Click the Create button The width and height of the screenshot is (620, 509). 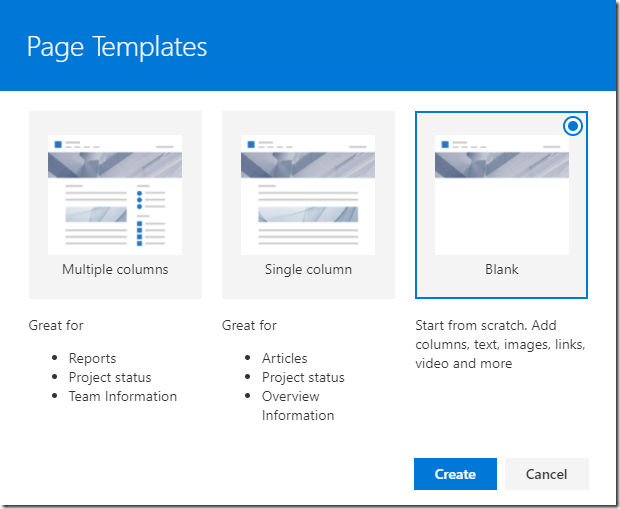pyautogui.click(x=455, y=474)
